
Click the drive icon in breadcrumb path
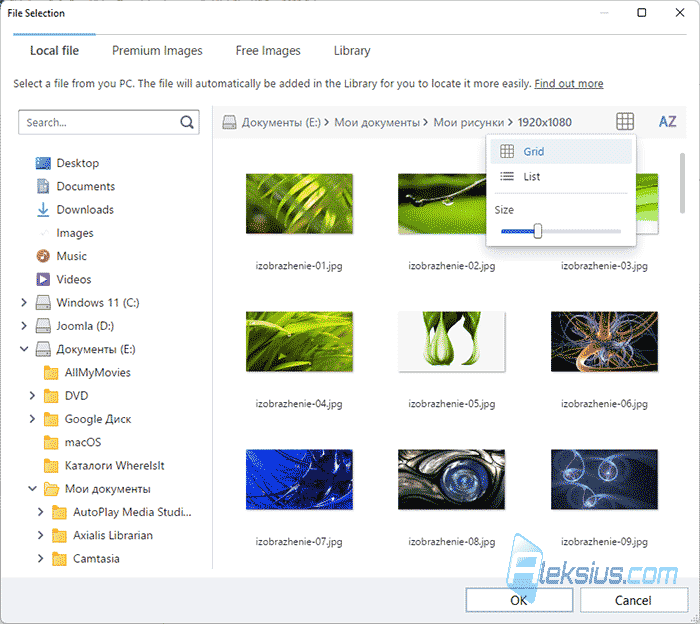pos(229,122)
